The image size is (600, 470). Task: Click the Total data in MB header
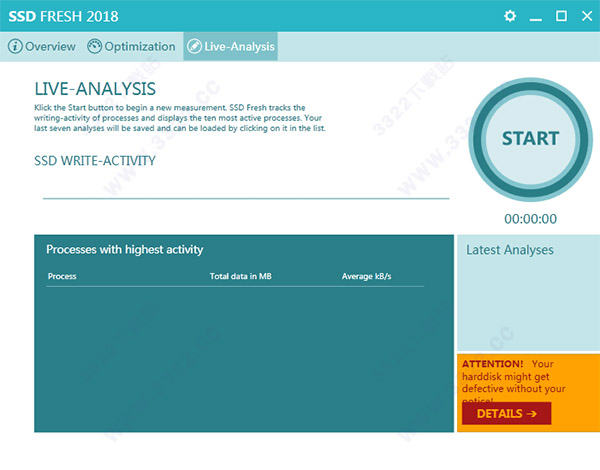pos(240,276)
